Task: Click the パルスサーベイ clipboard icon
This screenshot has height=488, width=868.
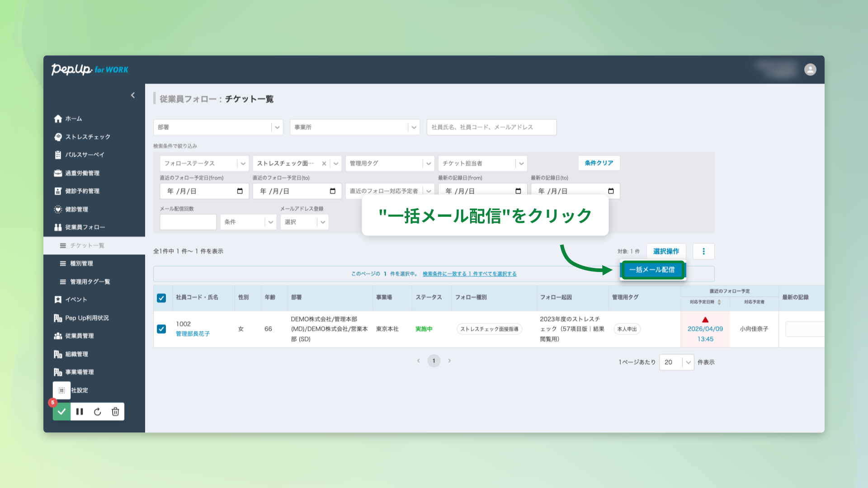Action: pos(58,155)
